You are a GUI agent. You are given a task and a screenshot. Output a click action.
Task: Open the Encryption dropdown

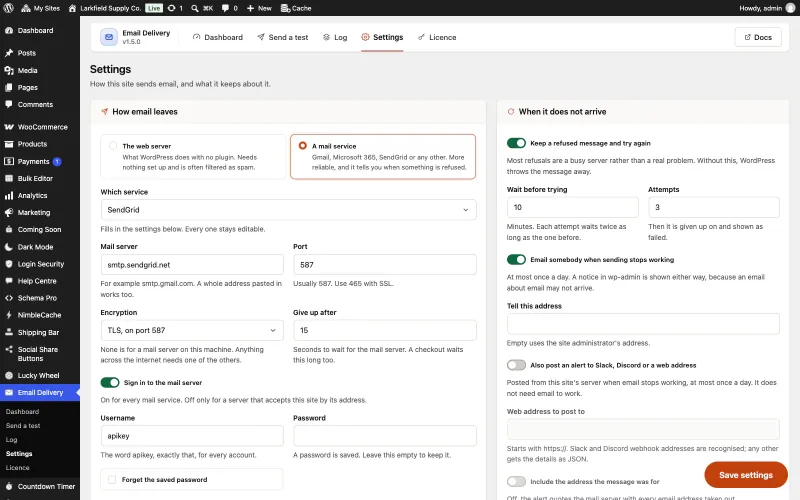coord(192,331)
